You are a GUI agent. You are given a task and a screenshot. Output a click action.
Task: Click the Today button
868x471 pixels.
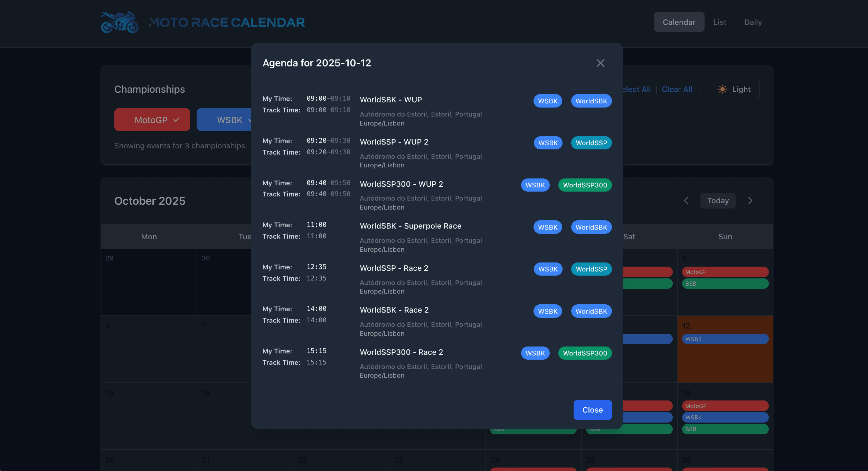click(718, 201)
